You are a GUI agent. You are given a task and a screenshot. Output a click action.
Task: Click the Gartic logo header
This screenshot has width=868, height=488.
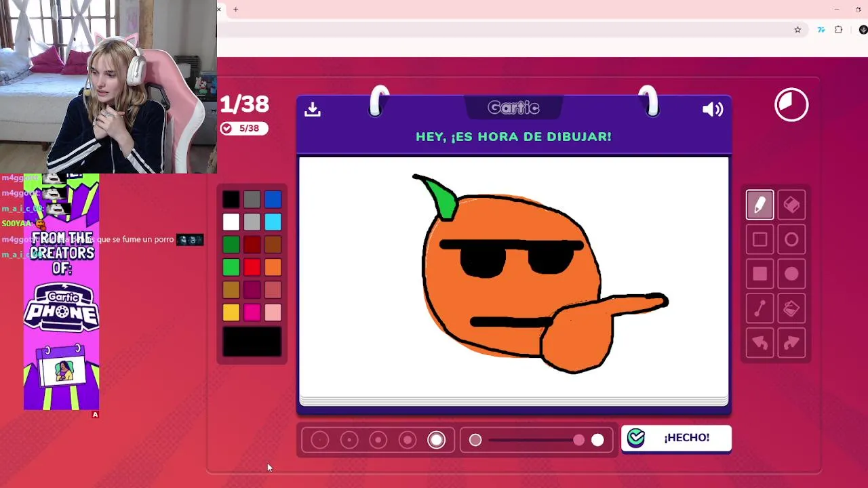[513, 108]
